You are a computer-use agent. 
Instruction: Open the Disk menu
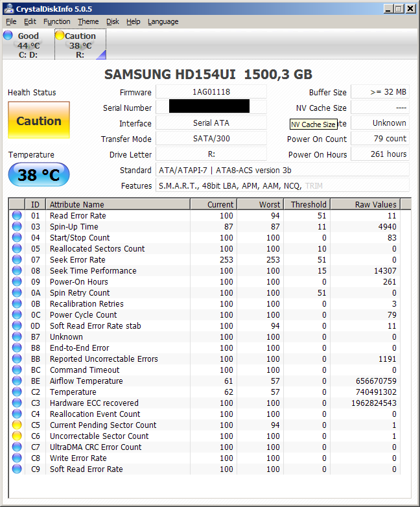(113, 21)
